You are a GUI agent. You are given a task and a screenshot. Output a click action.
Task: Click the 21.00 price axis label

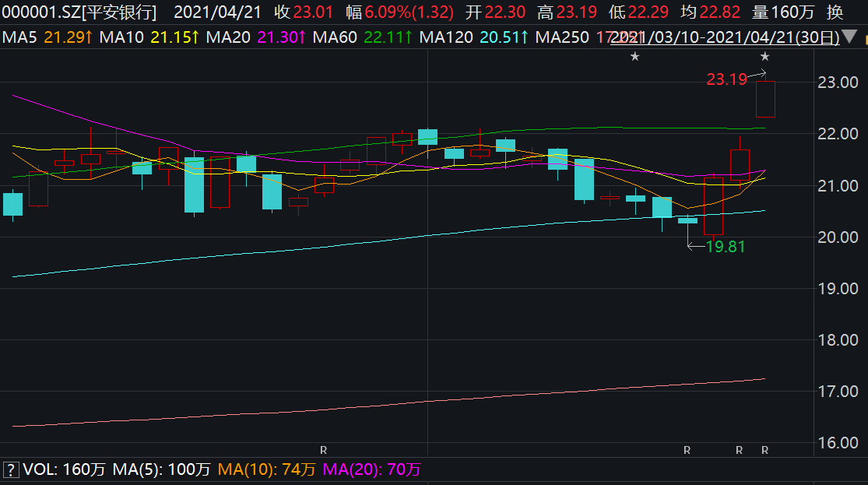[x=838, y=186]
